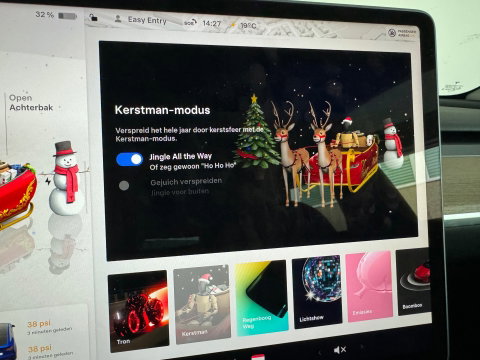The width and height of the screenshot is (480, 360).
Task: Open the weather sun icon
Action: (x=233, y=25)
